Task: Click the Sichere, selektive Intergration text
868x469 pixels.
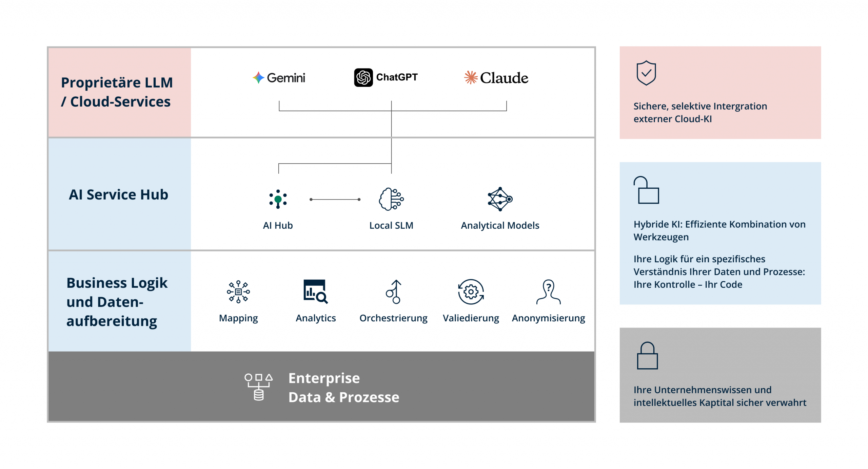Action: 700,112
